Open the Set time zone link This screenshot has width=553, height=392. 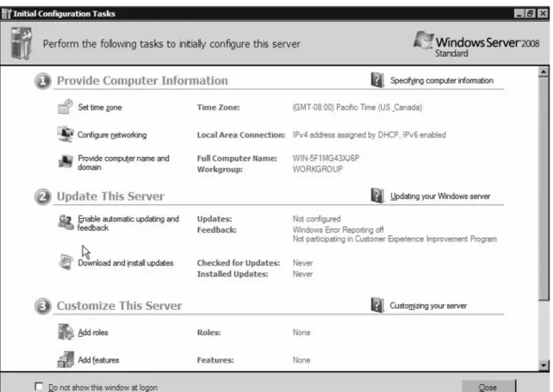pyautogui.click(x=100, y=108)
